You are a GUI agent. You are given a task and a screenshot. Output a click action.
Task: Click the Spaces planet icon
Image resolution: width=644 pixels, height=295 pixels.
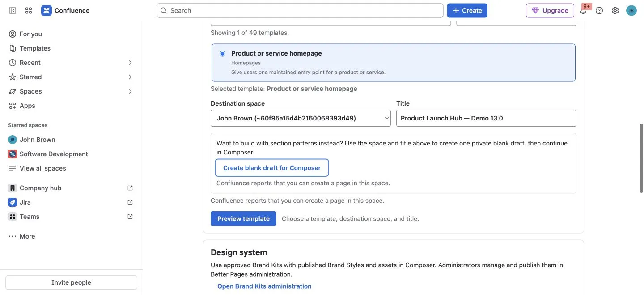13,91
